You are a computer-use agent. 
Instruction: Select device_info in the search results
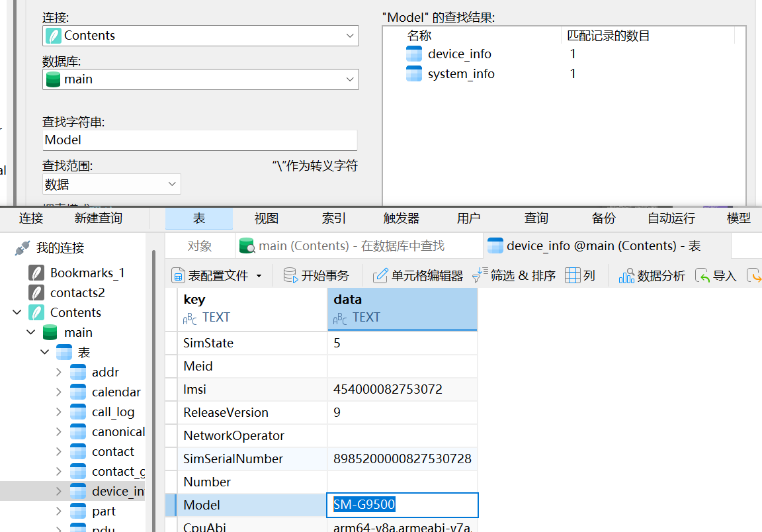tap(459, 54)
